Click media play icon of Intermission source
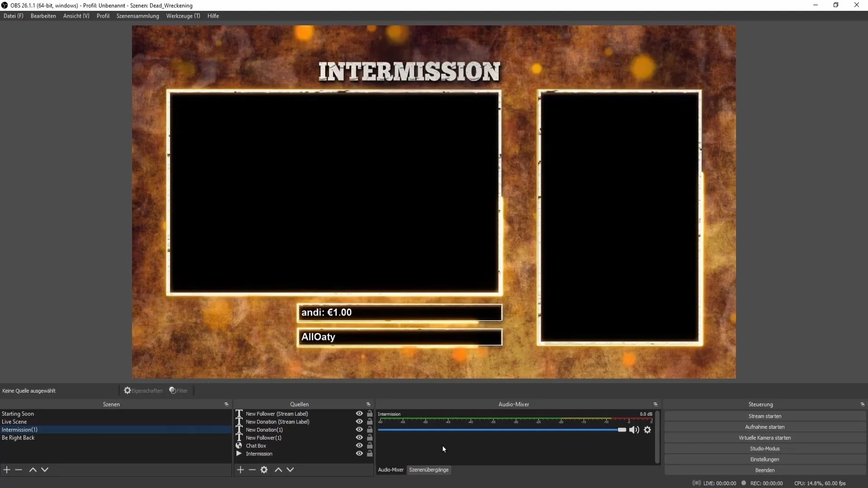 click(239, 454)
